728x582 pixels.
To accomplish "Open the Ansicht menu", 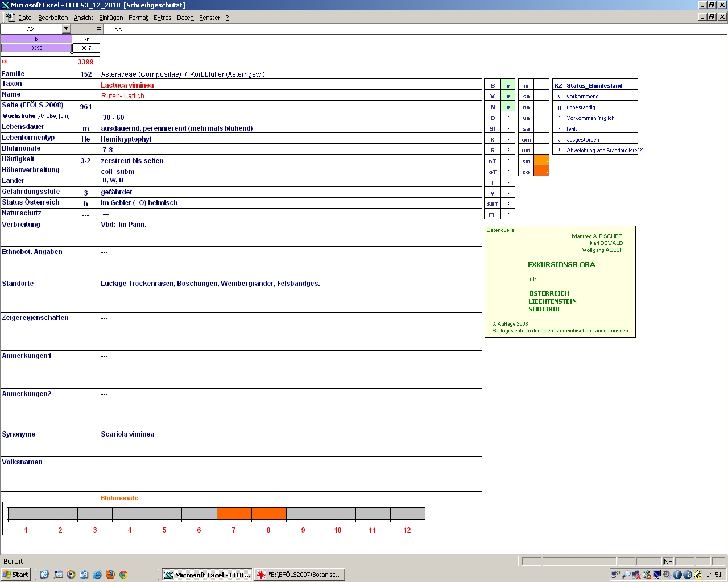I will 84,18.
